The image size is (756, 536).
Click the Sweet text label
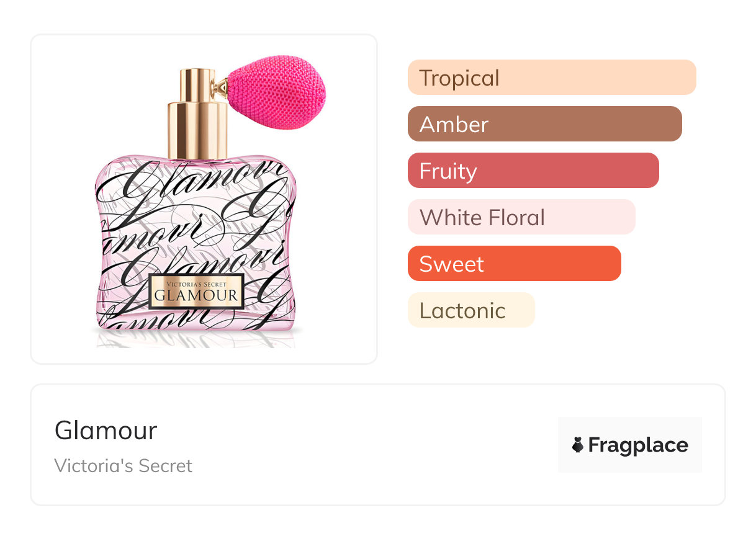tap(451, 264)
